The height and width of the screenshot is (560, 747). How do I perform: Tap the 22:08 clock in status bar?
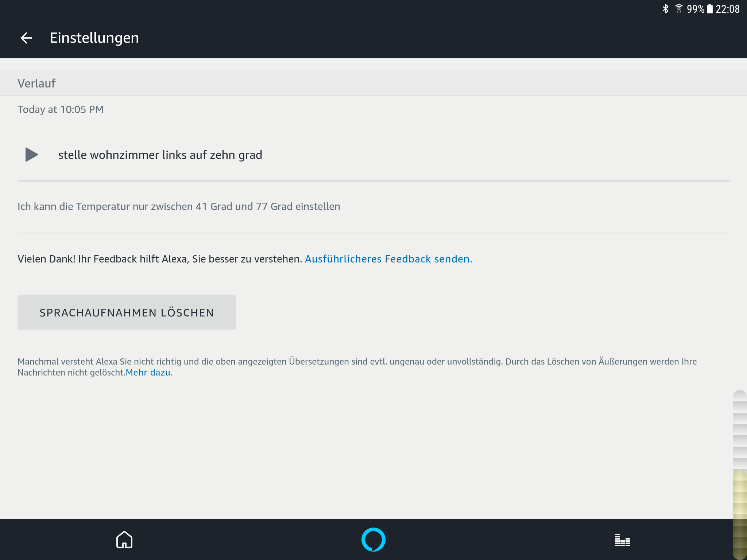click(727, 9)
